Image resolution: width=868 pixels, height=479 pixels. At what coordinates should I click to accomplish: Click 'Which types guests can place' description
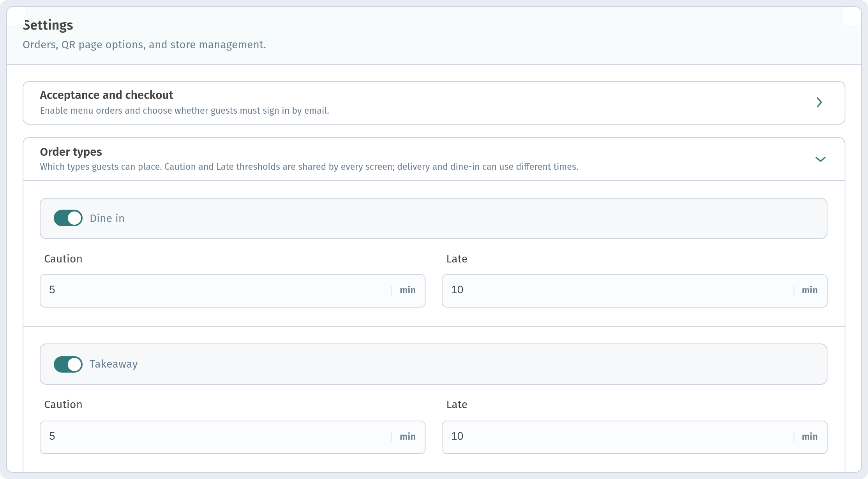click(309, 167)
